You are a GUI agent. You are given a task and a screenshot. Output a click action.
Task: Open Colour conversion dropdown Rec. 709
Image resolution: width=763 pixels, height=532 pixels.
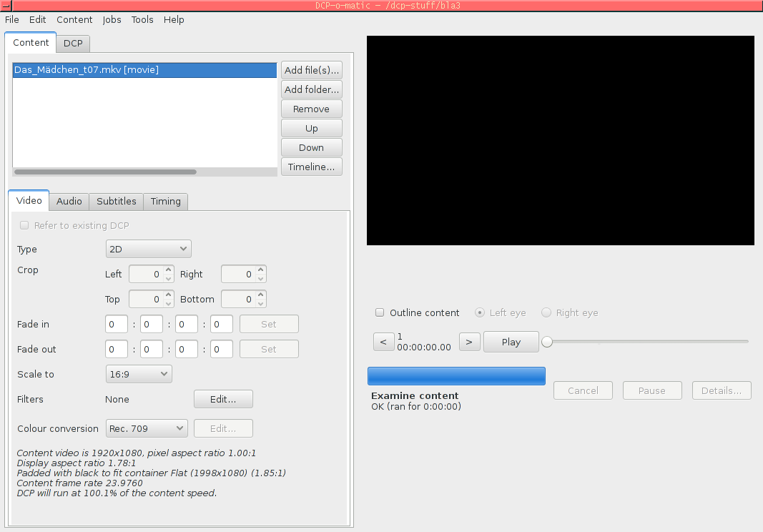pos(147,428)
